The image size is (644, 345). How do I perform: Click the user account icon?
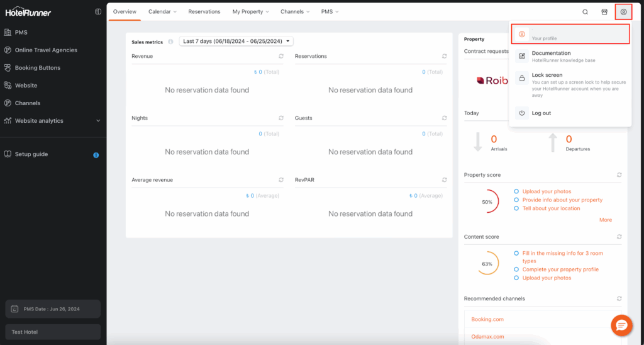[x=623, y=12]
